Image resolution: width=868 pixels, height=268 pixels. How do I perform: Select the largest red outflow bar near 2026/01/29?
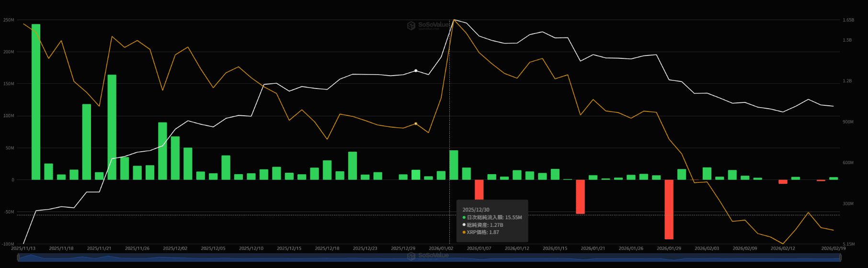669,209
